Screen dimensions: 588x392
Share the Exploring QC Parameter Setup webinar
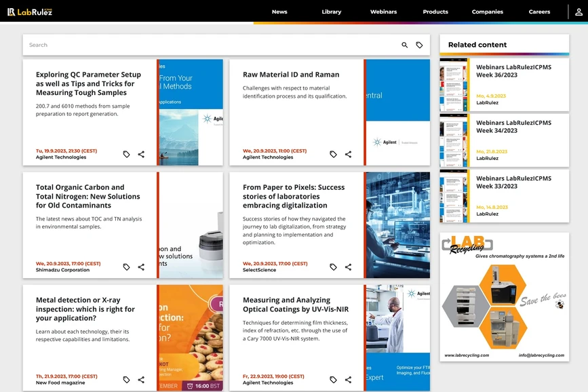click(141, 154)
